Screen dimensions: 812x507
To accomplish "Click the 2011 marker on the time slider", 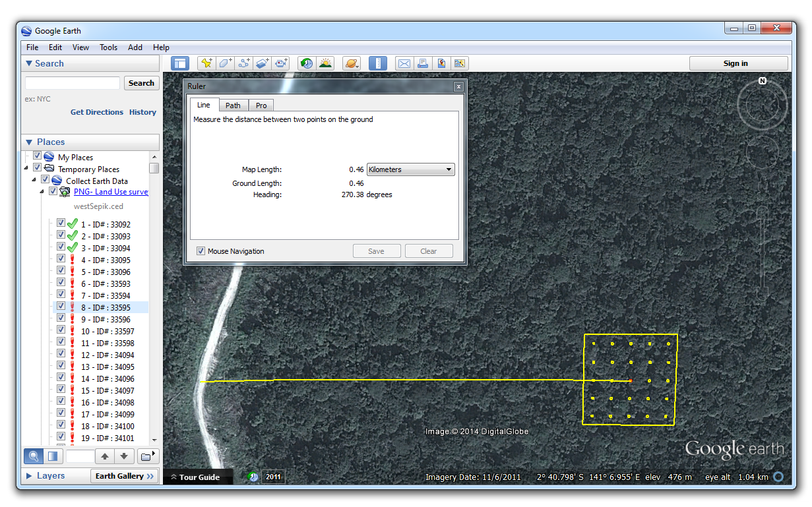I will [x=272, y=476].
